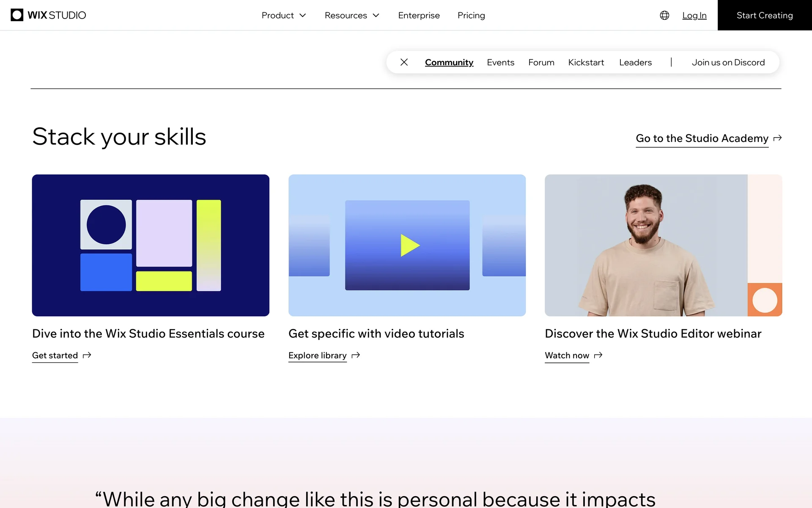
Task: Close the Community submenu bar
Action: point(404,62)
